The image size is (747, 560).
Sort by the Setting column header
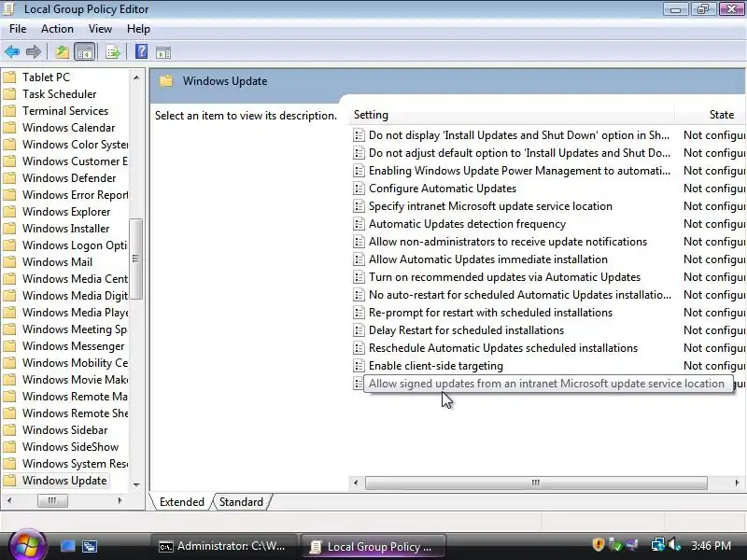512,115
